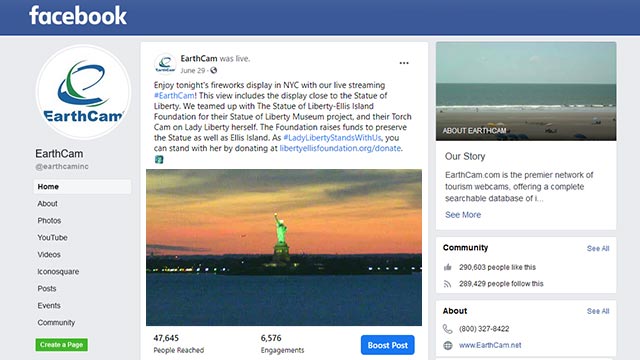Click the Facebook logo in the header
The width and height of the screenshot is (640, 360).
click(x=78, y=16)
